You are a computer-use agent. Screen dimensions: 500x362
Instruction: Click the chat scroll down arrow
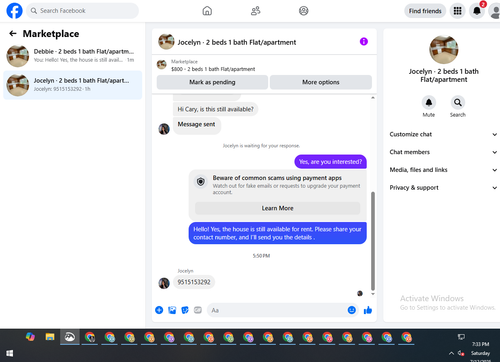[373, 294]
